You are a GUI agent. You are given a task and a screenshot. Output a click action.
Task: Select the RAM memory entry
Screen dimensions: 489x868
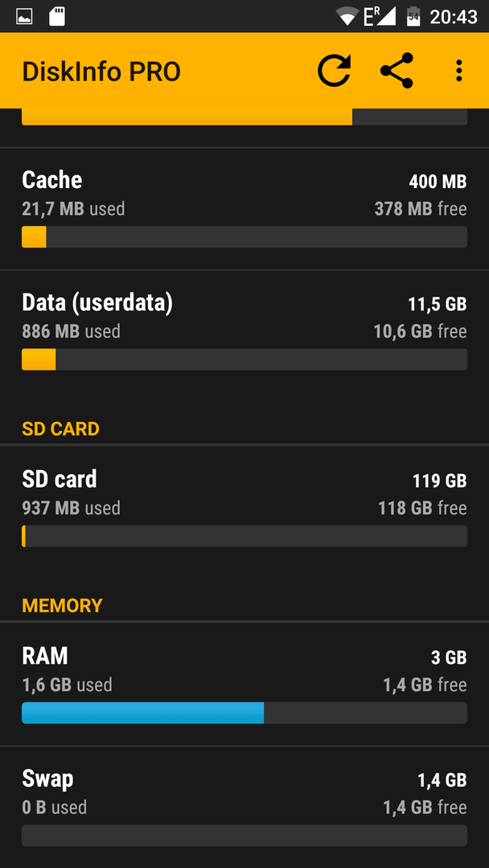[244, 685]
